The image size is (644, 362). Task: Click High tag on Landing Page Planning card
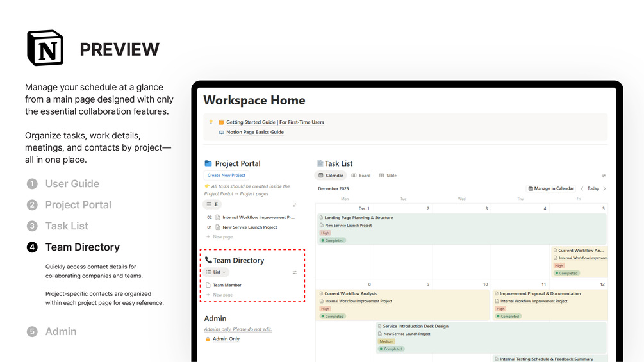pyautogui.click(x=326, y=233)
